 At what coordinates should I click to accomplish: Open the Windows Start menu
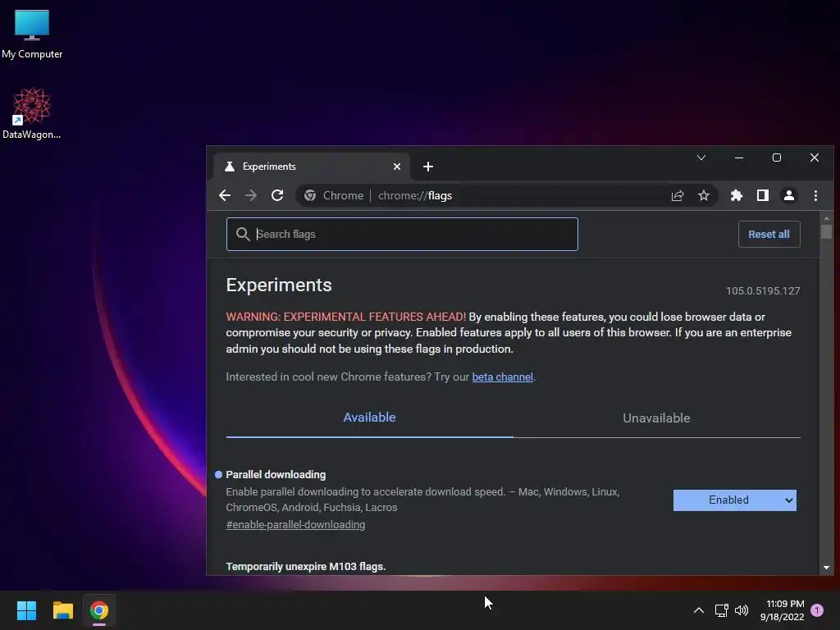click(26, 610)
